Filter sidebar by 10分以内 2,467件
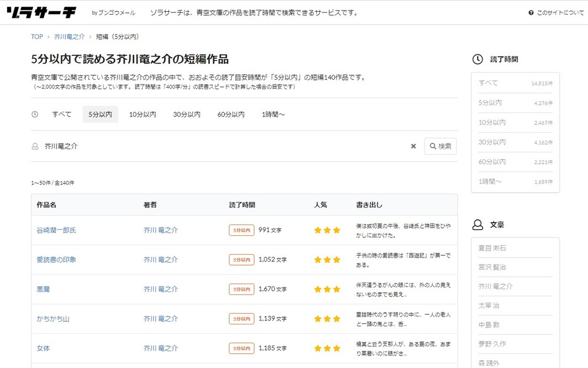 click(515, 123)
